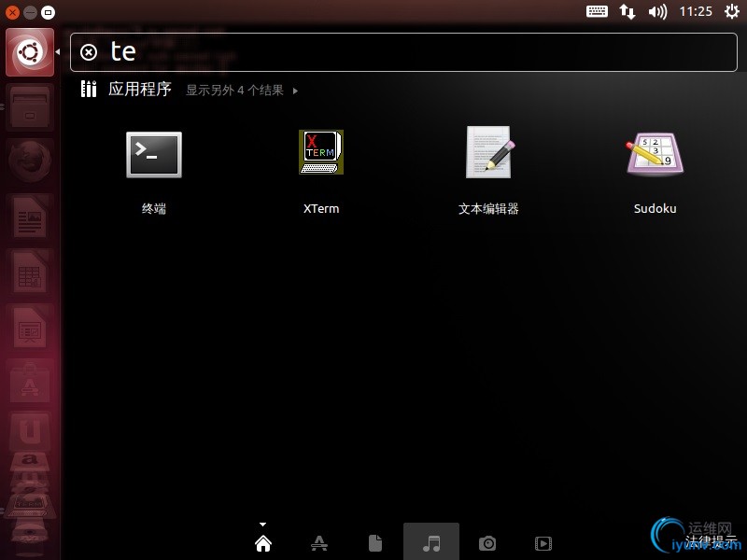Open the sound volume indicator
Screen dimensions: 747x560
658,11
